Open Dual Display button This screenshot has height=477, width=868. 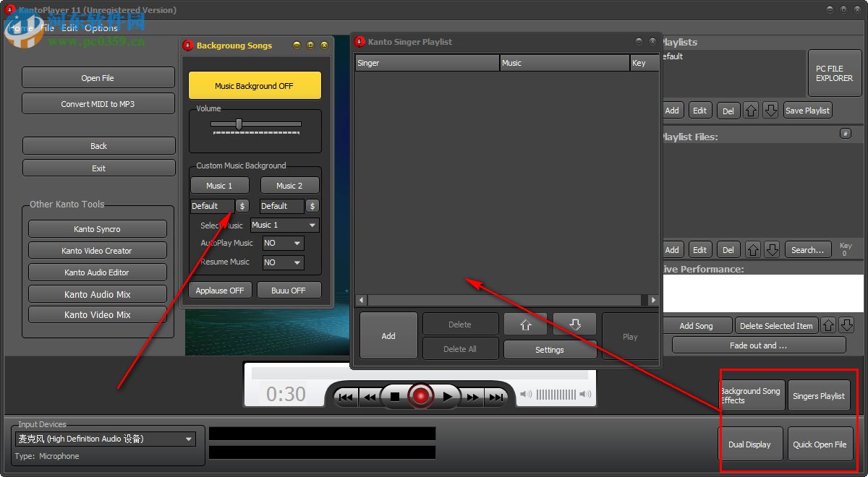[x=749, y=444]
